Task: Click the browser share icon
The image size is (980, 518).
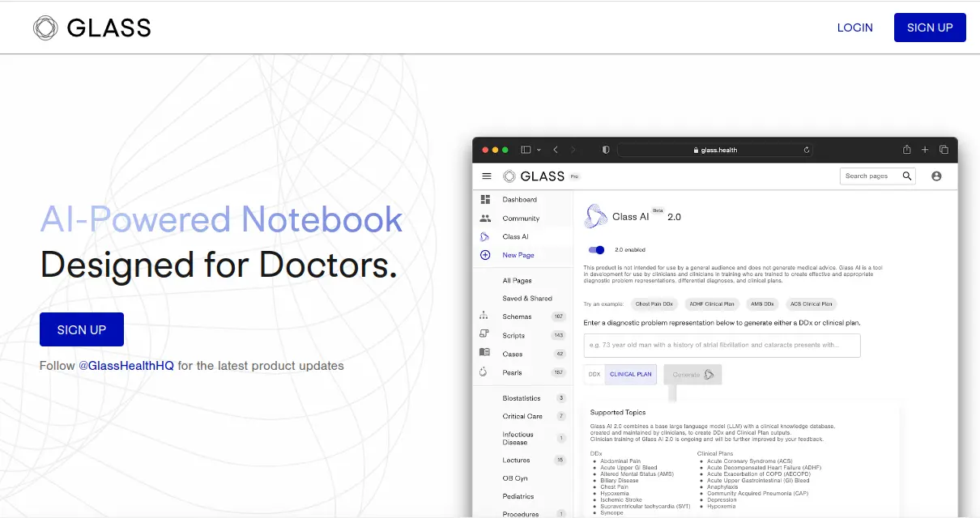Action: (907, 150)
